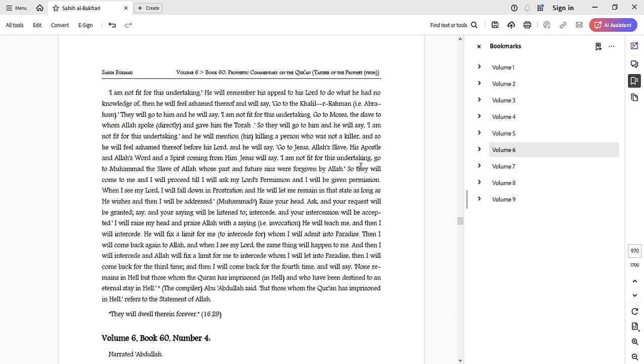This screenshot has width=644, height=364.
Task: Open the Comments sidebar icon
Action: click(x=634, y=64)
